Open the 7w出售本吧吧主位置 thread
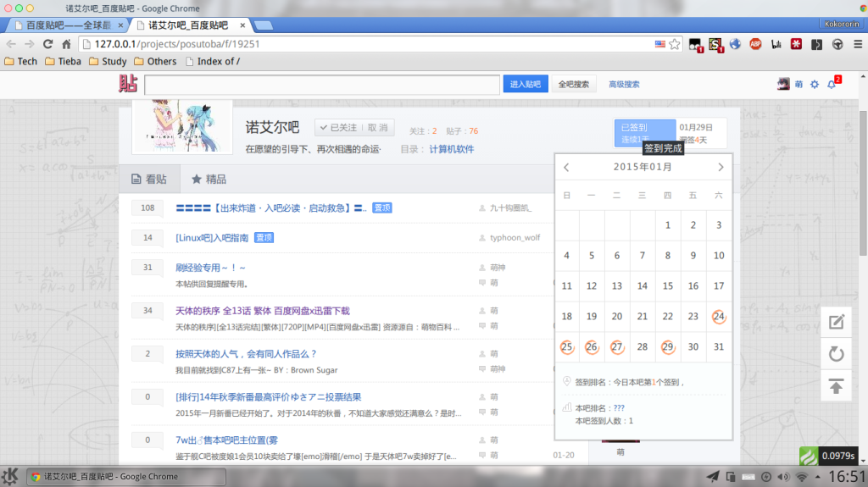Image resolution: width=868 pixels, height=487 pixels. 226,440
